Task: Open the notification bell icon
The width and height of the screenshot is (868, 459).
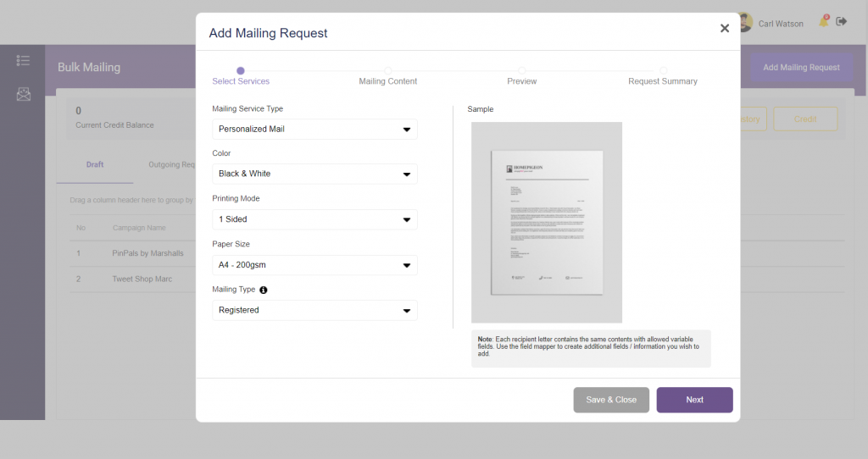Action: click(x=823, y=22)
